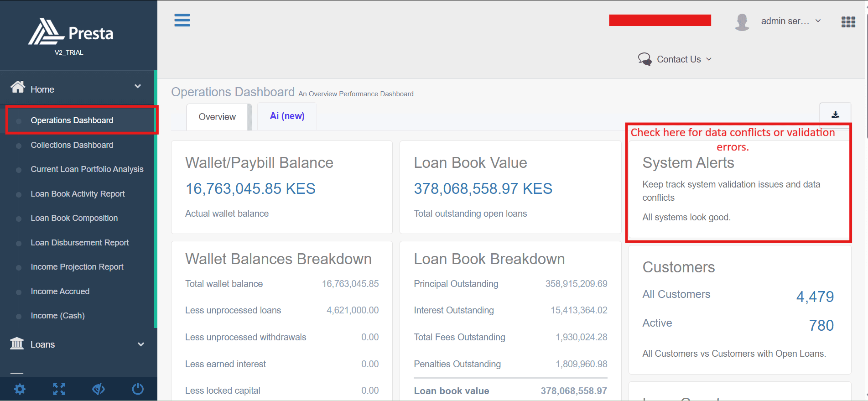This screenshot has height=401, width=868.
Task: Click the Total wallet balance row label
Action: tap(224, 284)
